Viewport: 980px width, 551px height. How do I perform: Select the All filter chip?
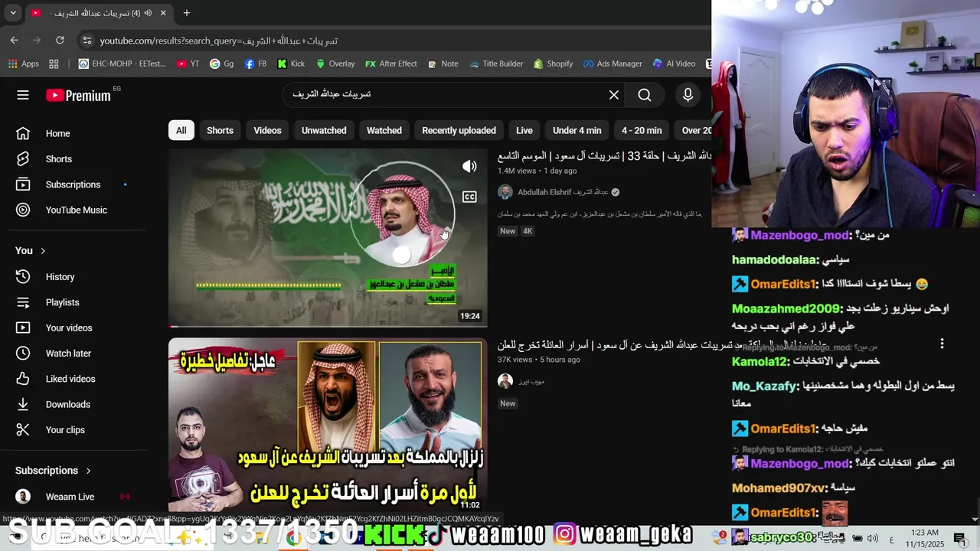[x=181, y=130]
